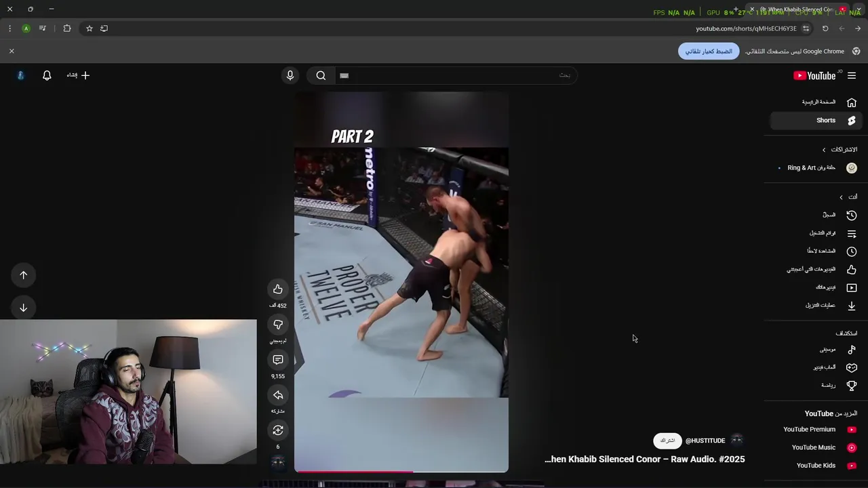Go to previous Short with up arrow

point(24,275)
